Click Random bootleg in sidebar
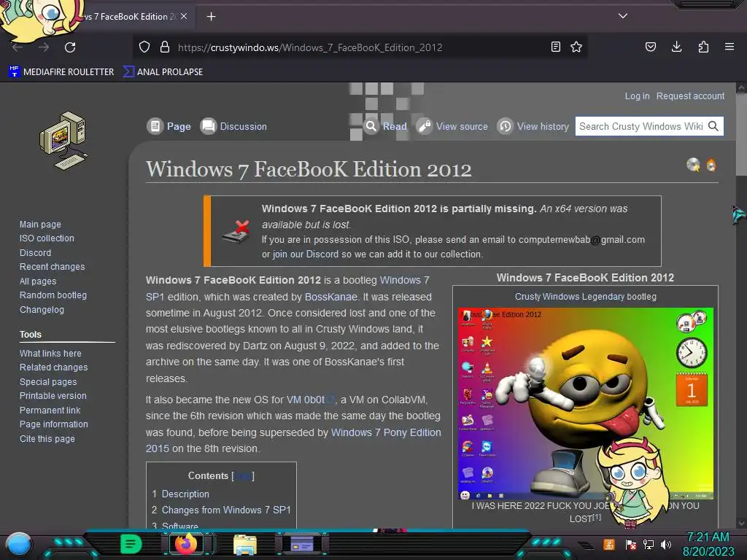This screenshot has width=747, height=560. click(x=53, y=295)
